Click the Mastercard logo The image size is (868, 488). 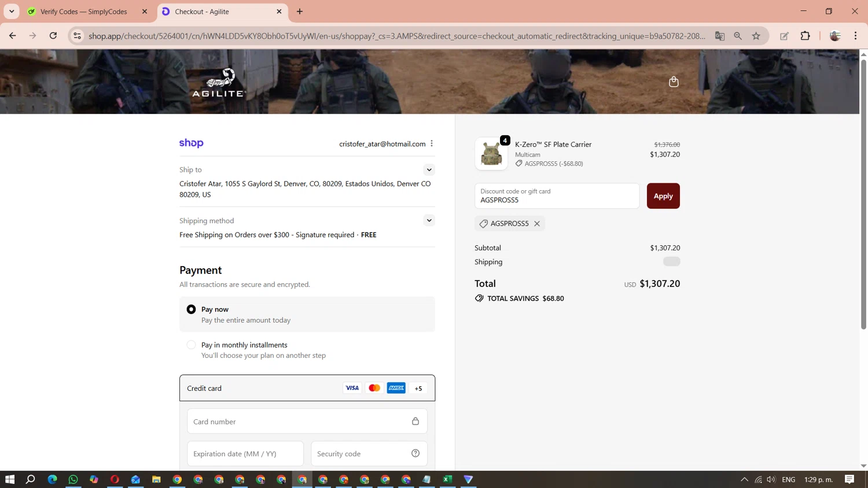pyautogui.click(x=374, y=388)
